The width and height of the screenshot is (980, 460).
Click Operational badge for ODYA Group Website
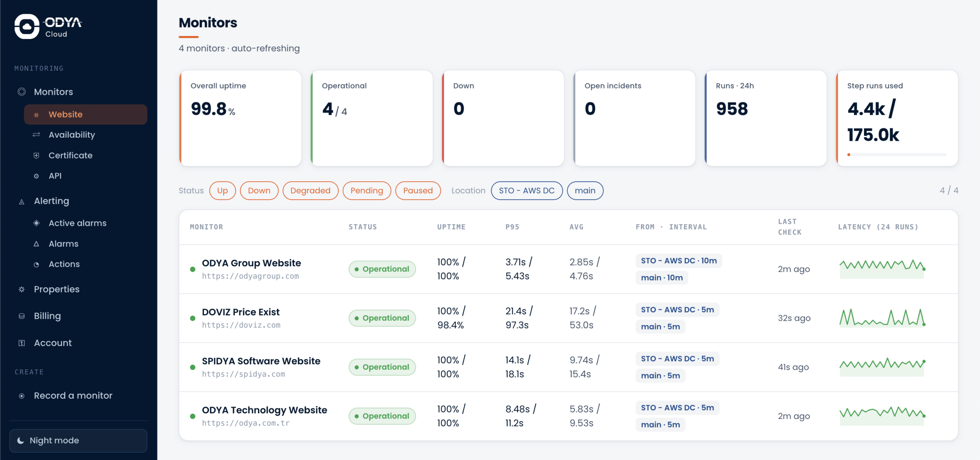pos(382,269)
